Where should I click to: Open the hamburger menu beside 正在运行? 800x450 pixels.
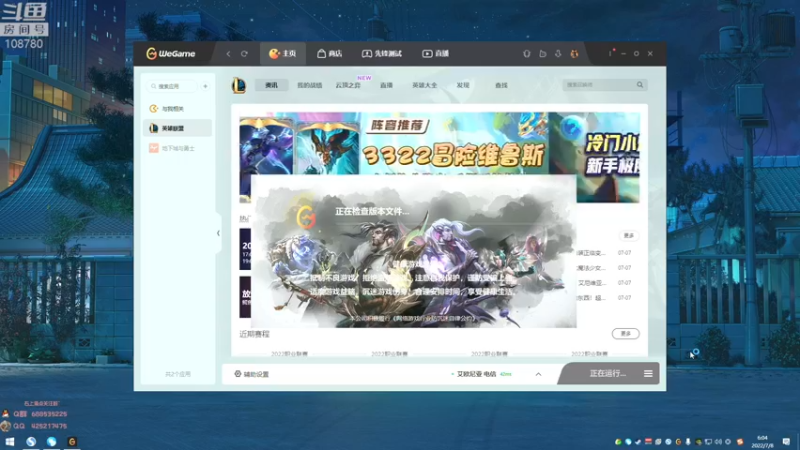[648, 373]
